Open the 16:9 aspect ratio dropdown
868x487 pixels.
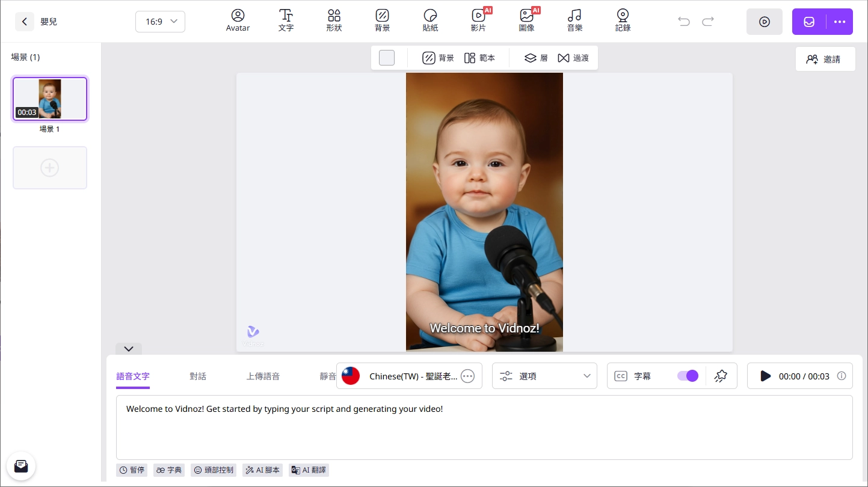pyautogui.click(x=160, y=22)
